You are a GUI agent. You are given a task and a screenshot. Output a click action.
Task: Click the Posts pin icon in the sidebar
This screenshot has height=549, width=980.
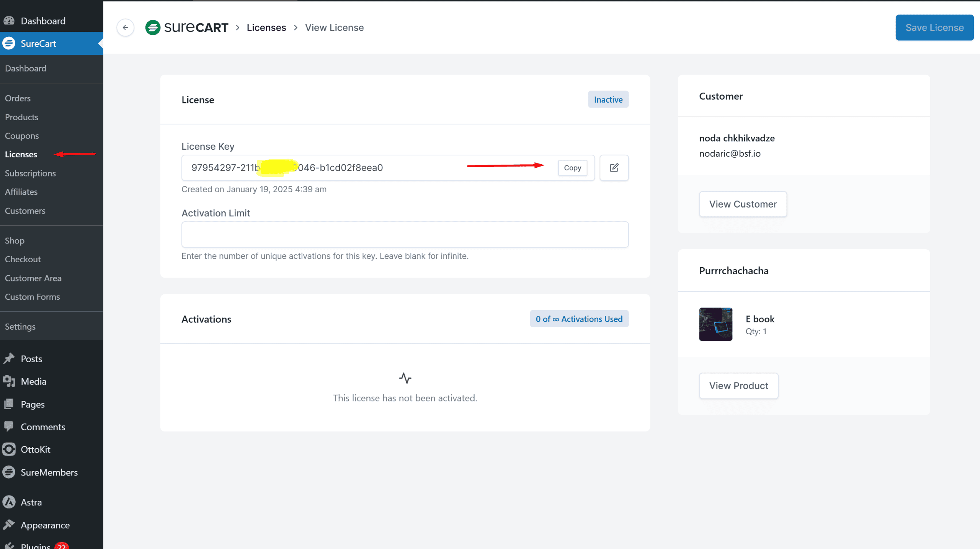click(9, 359)
